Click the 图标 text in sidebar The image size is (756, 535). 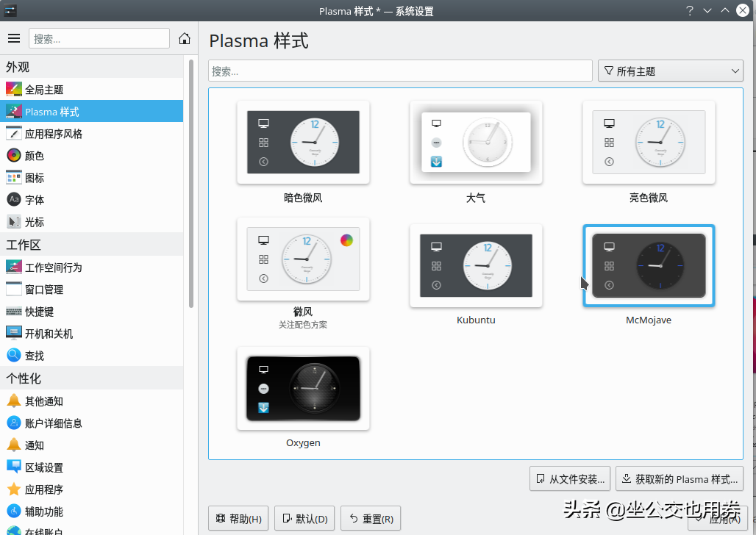[35, 178]
